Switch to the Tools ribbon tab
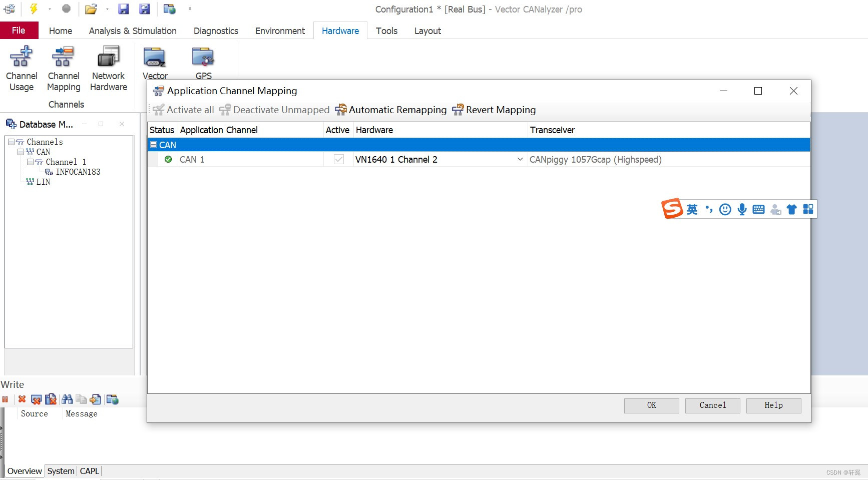The width and height of the screenshot is (868, 480). coord(386,31)
